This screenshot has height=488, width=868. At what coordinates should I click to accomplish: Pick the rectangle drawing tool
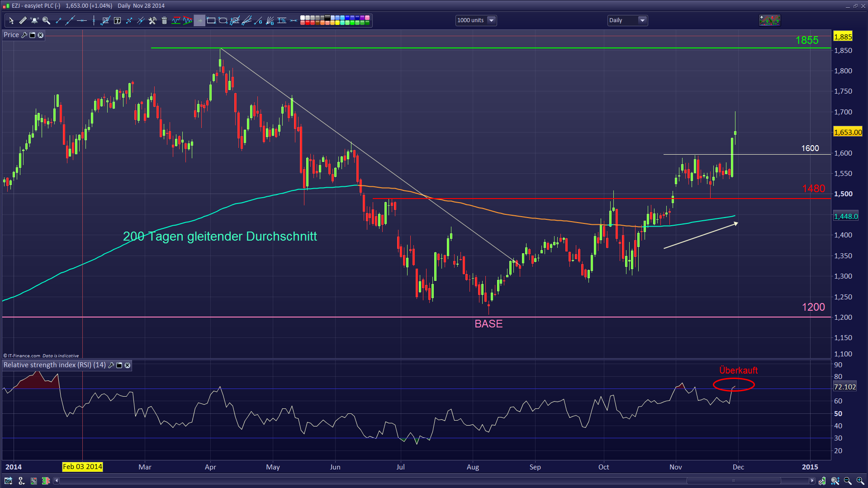pyautogui.click(x=211, y=20)
